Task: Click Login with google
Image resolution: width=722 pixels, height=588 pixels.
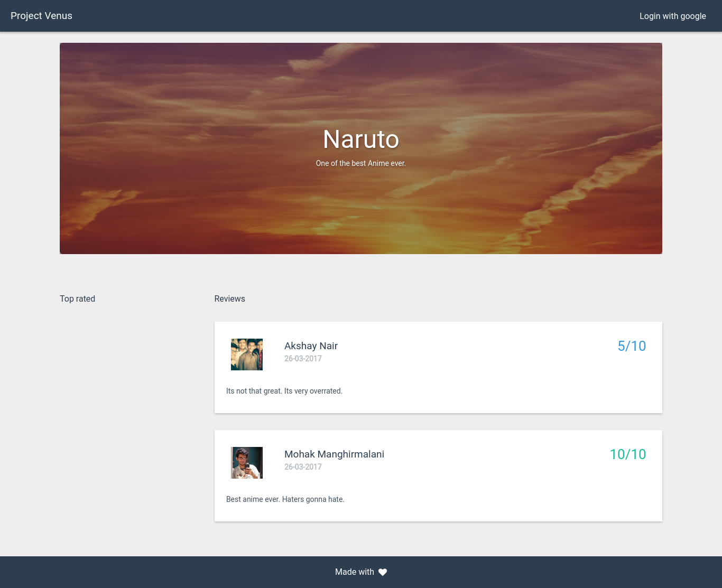Action: (x=672, y=16)
